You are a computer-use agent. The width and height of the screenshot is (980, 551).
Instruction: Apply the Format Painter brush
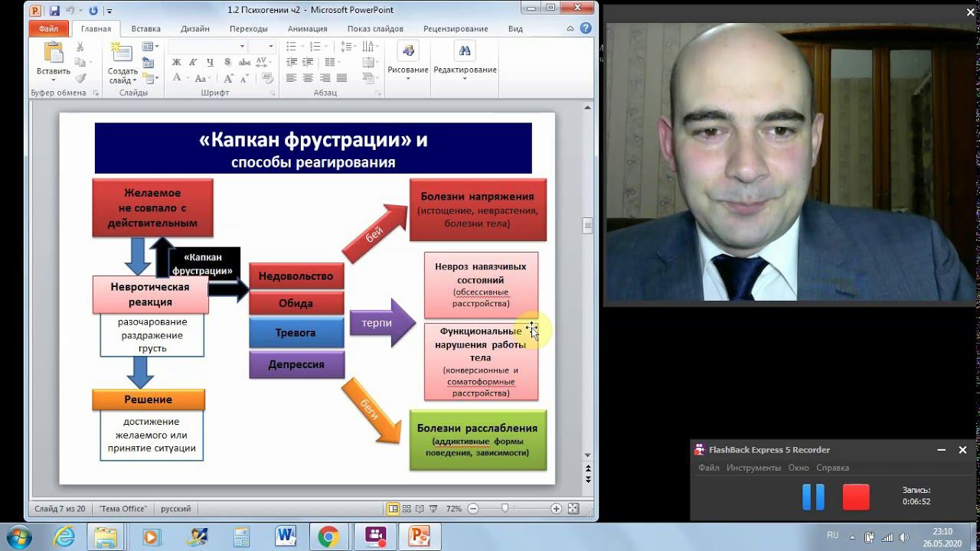pos(80,77)
